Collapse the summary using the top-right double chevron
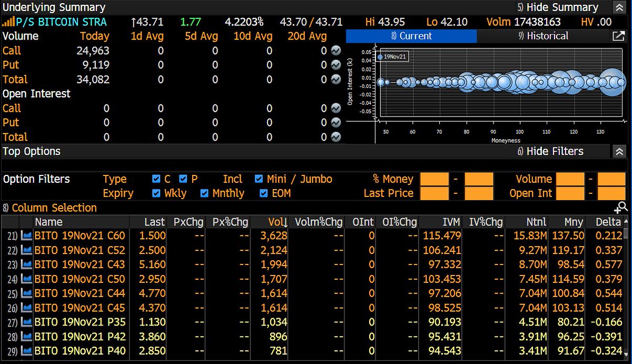 [x=619, y=7]
